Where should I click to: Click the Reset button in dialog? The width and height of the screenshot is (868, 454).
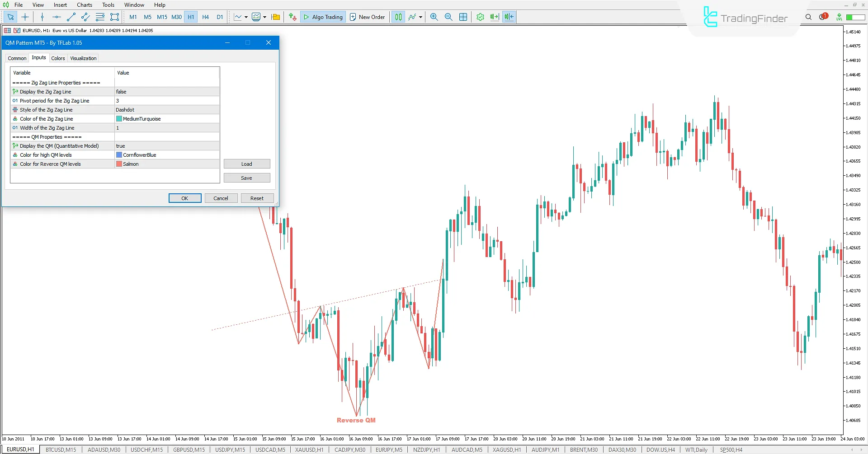257,198
